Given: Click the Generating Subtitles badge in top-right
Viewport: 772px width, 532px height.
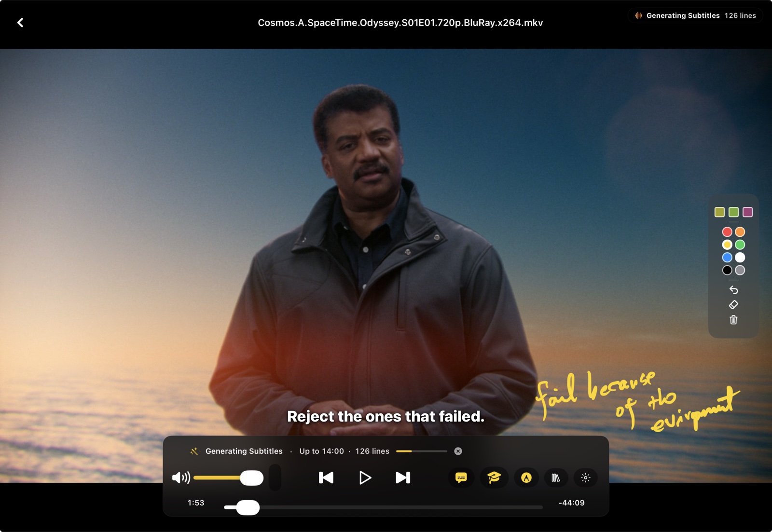Looking at the screenshot, I should [x=695, y=15].
